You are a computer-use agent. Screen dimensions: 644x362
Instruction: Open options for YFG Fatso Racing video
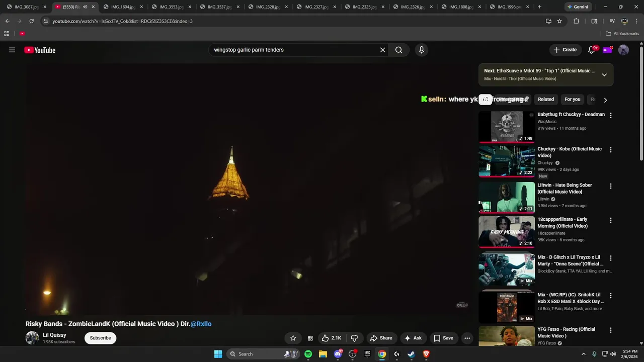coord(611,330)
